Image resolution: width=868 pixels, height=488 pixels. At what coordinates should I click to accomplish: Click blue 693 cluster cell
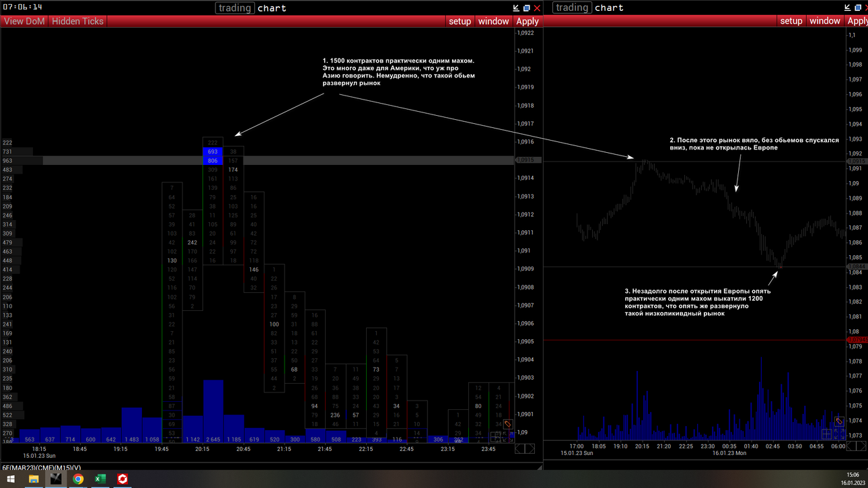[213, 152]
